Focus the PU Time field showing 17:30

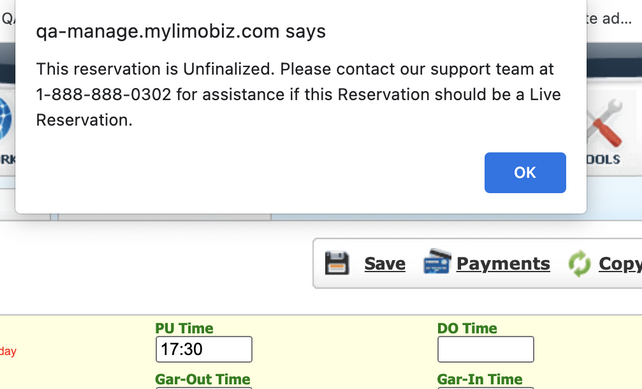tap(204, 349)
